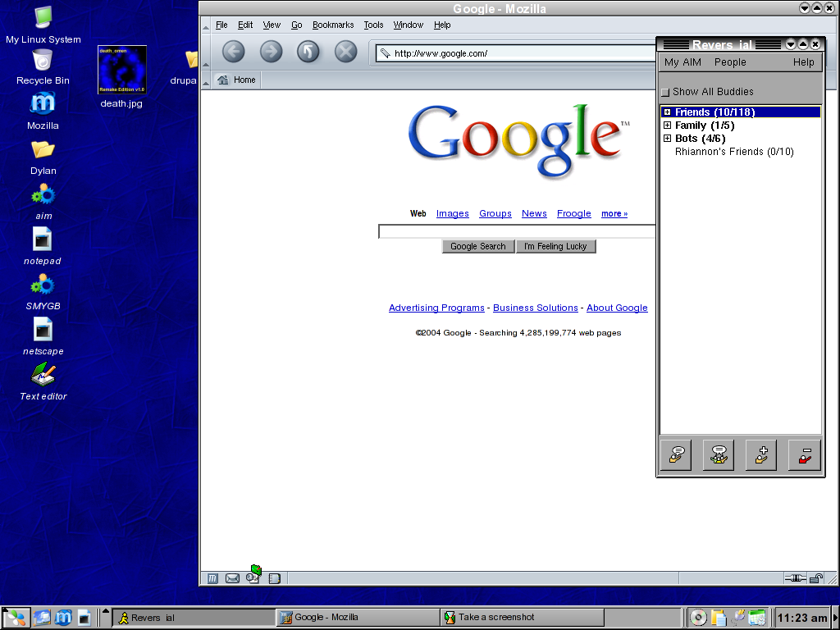Select the netscape desktop shortcut
Viewport: 840px width, 630px height.
click(43, 336)
